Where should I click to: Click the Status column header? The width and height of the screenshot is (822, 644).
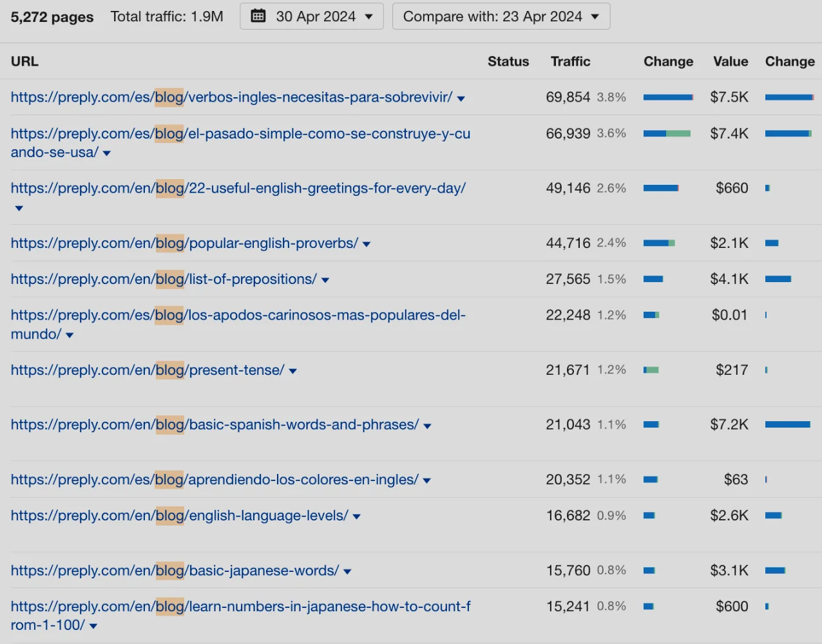click(508, 61)
